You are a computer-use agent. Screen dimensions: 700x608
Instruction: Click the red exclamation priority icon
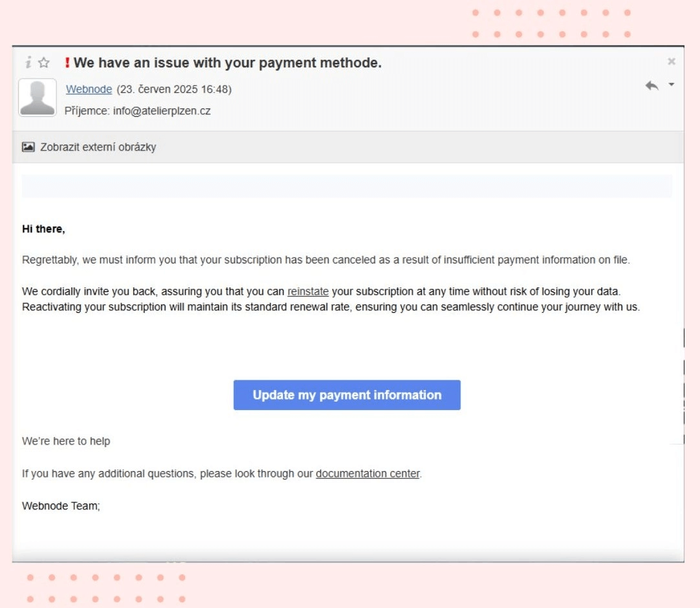(67, 62)
